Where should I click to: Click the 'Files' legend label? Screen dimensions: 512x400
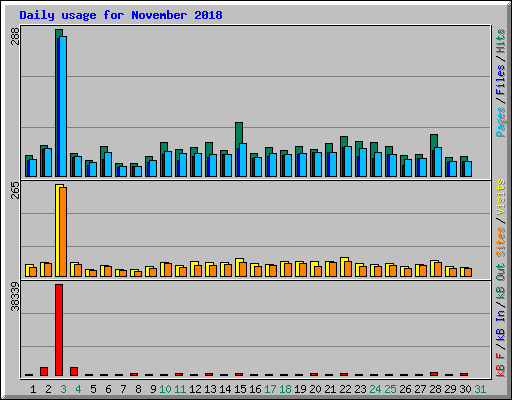point(500,80)
